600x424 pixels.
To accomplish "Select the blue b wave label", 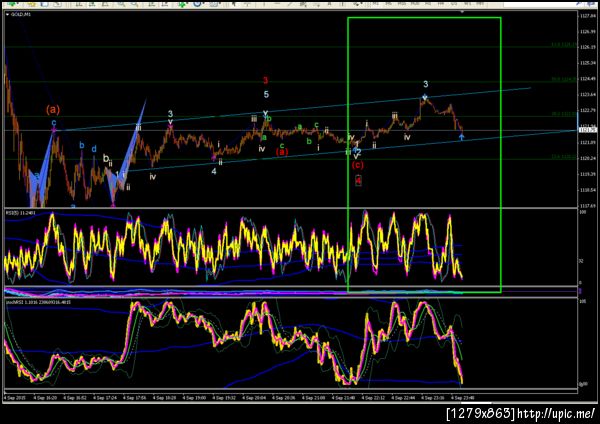I will (82, 145).
